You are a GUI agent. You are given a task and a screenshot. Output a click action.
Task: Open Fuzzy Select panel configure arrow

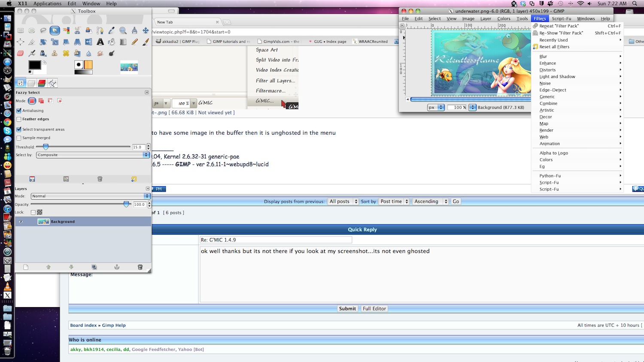(147, 92)
